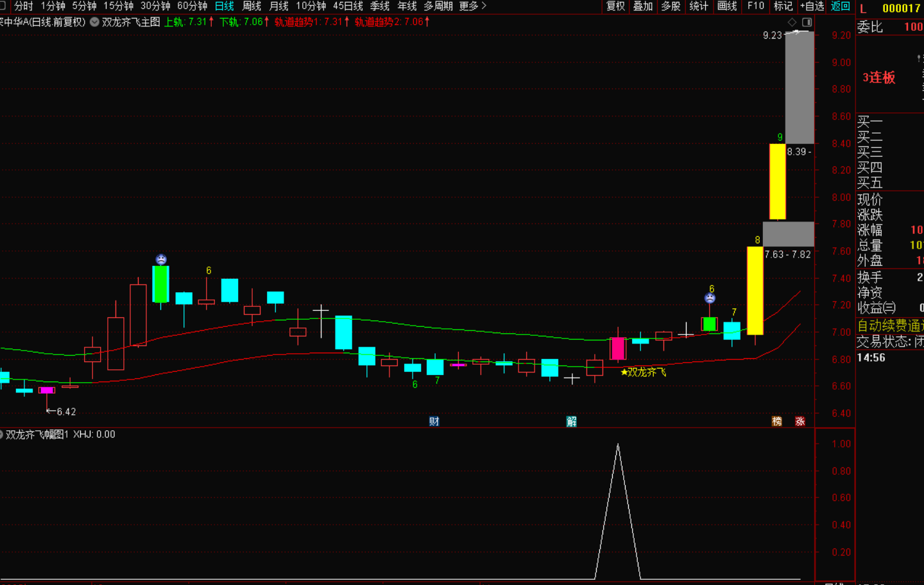This screenshot has width=924, height=585.
Task: Expand the 更多 periods menu
Action: [x=473, y=6]
